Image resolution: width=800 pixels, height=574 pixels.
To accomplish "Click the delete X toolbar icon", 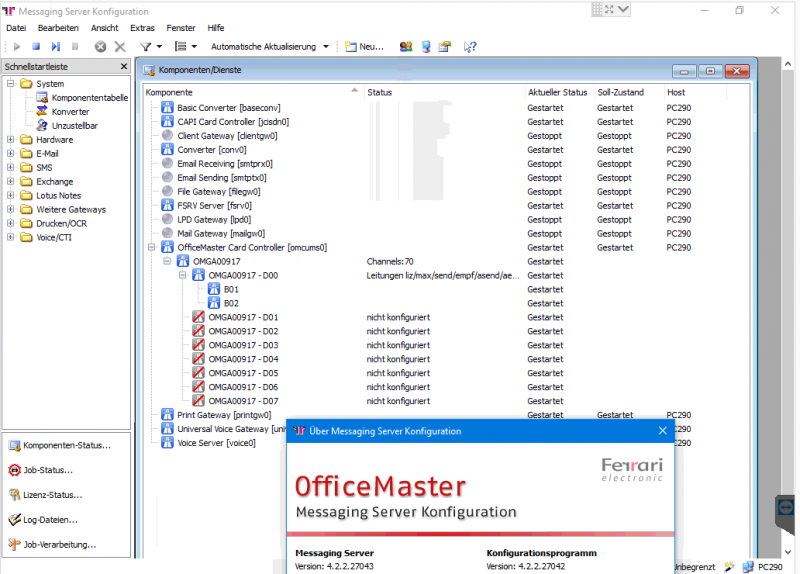I will click(120, 46).
